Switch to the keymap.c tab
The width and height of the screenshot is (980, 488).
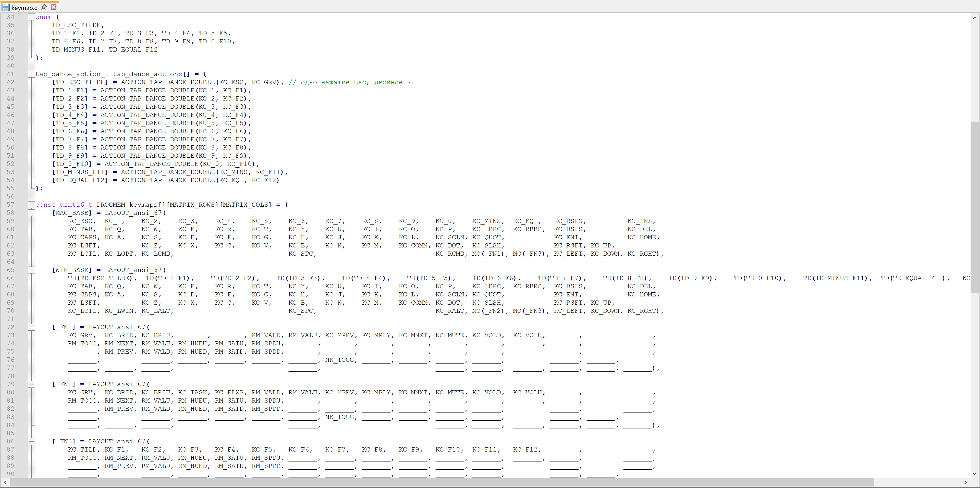(x=24, y=8)
